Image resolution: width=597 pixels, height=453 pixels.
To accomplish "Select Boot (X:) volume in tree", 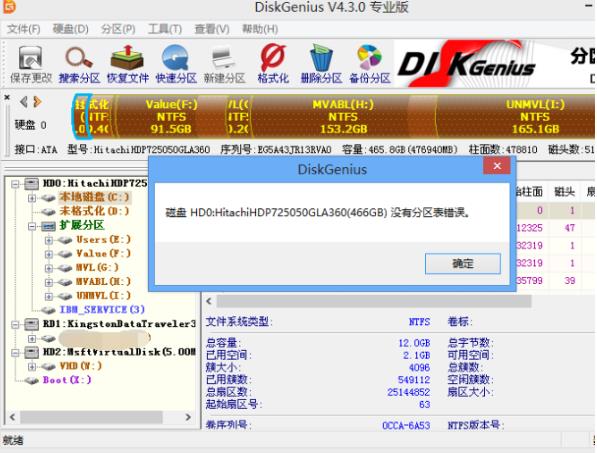I will pos(67,380).
